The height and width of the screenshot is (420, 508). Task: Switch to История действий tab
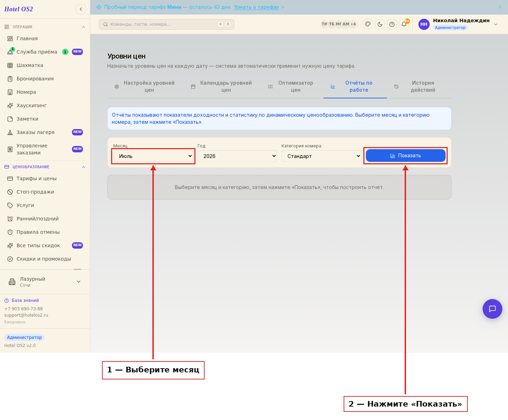419,86
